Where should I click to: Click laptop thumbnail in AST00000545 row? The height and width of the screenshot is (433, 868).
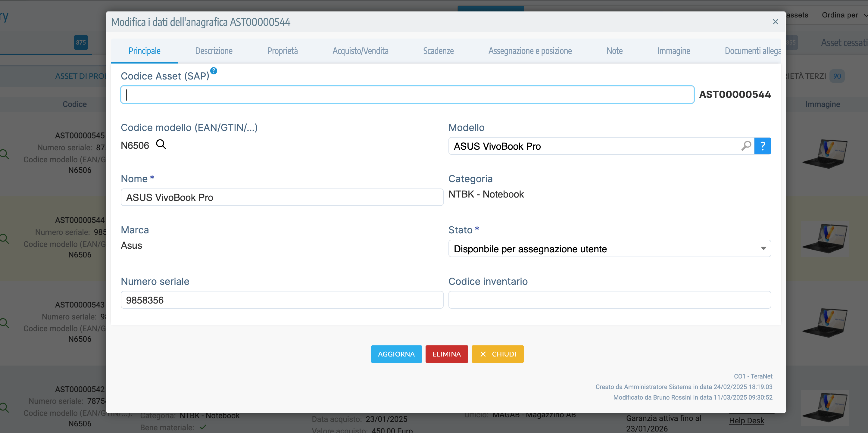click(825, 154)
